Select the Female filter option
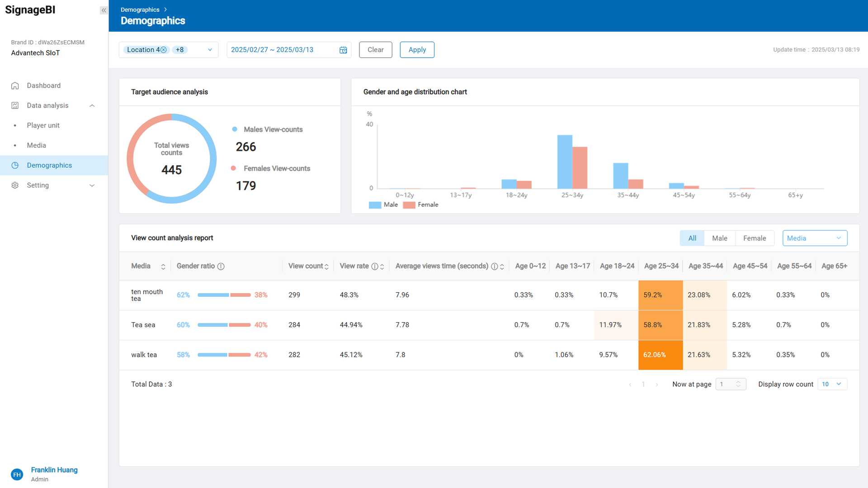The image size is (868, 488). 754,238
